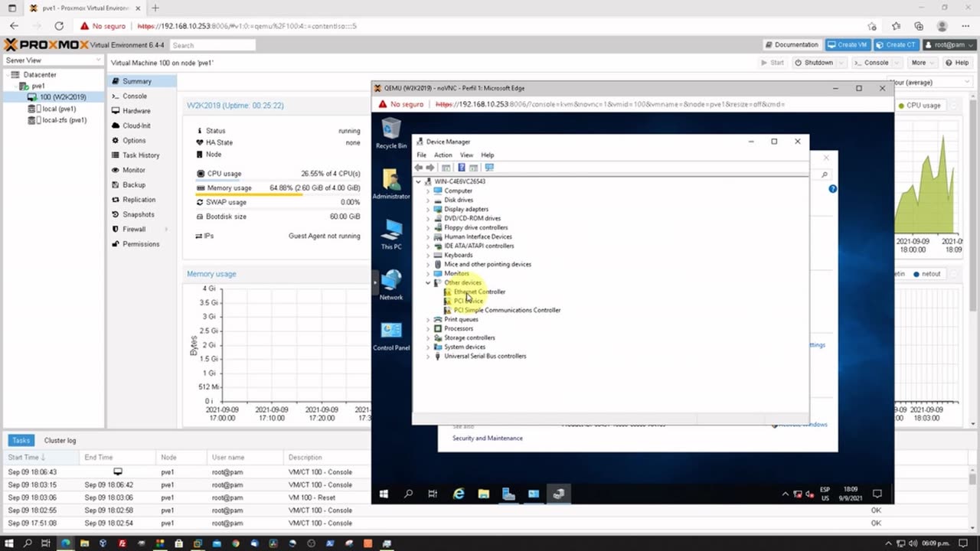Expand Display adapters in Device Manager
Viewport: 980px width, 551px height.
click(428, 209)
